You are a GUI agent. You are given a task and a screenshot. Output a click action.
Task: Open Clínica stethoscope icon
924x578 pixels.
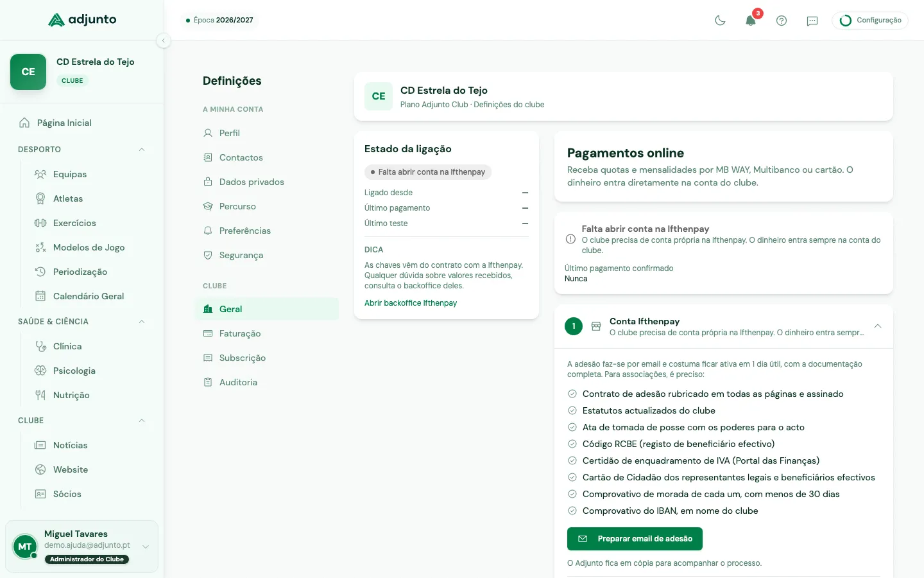coord(40,346)
